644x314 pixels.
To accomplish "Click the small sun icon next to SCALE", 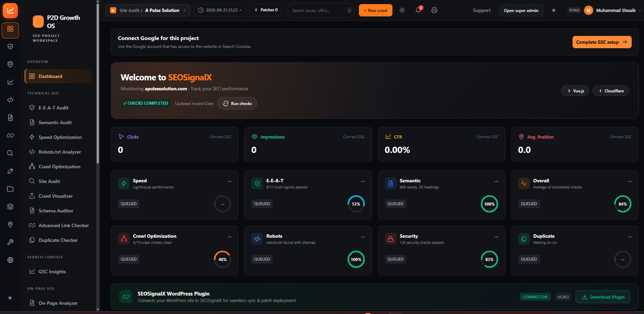I will pos(554,10).
